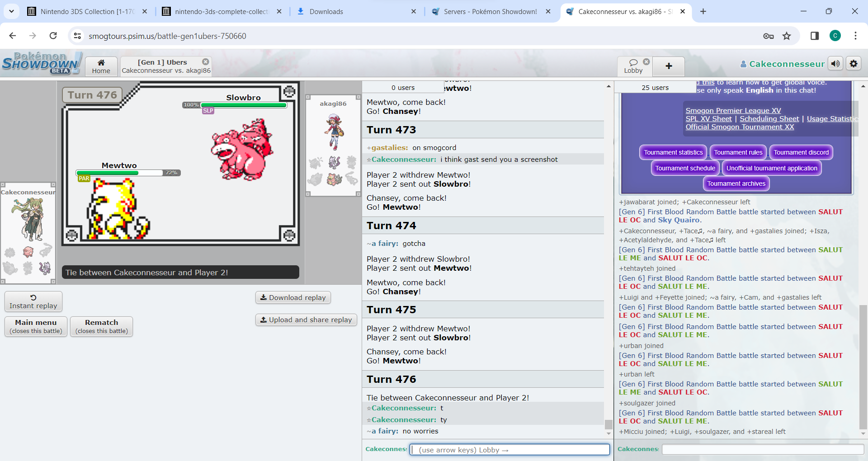Image resolution: width=868 pixels, height=461 pixels.
Task: Click Mewtwo's HP bar
Action: 119,173
